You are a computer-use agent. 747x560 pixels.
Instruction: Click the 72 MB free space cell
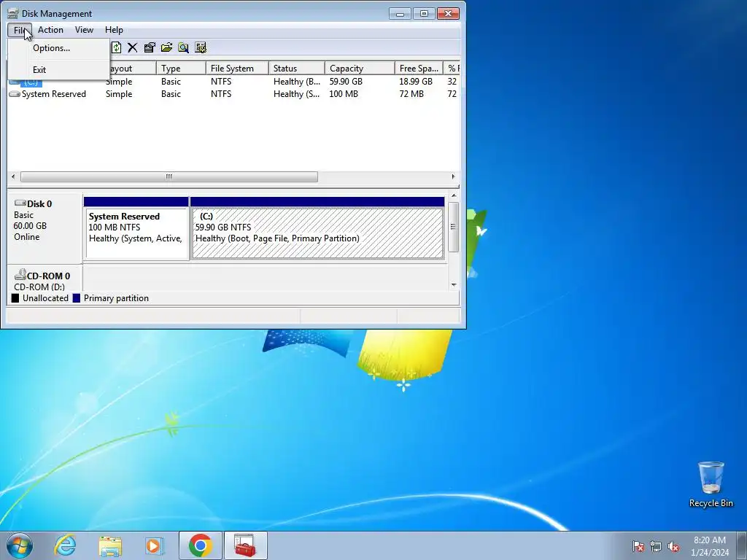[x=411, y=94]
